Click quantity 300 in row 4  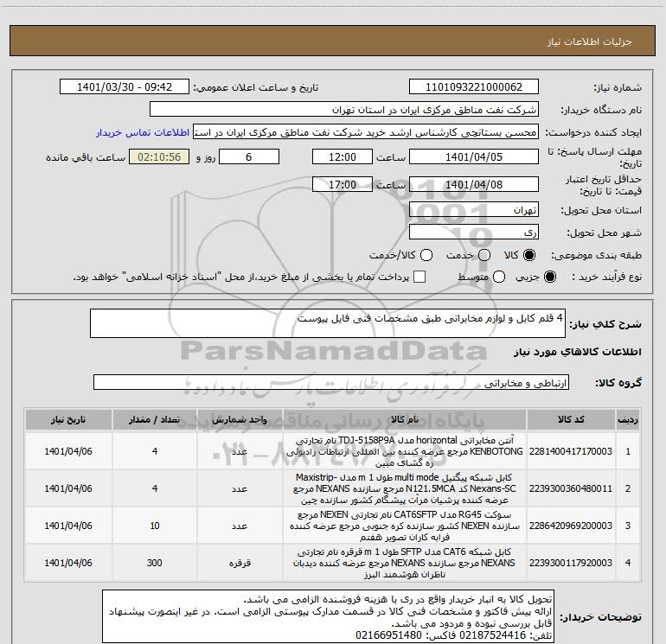tap(155, 563)
